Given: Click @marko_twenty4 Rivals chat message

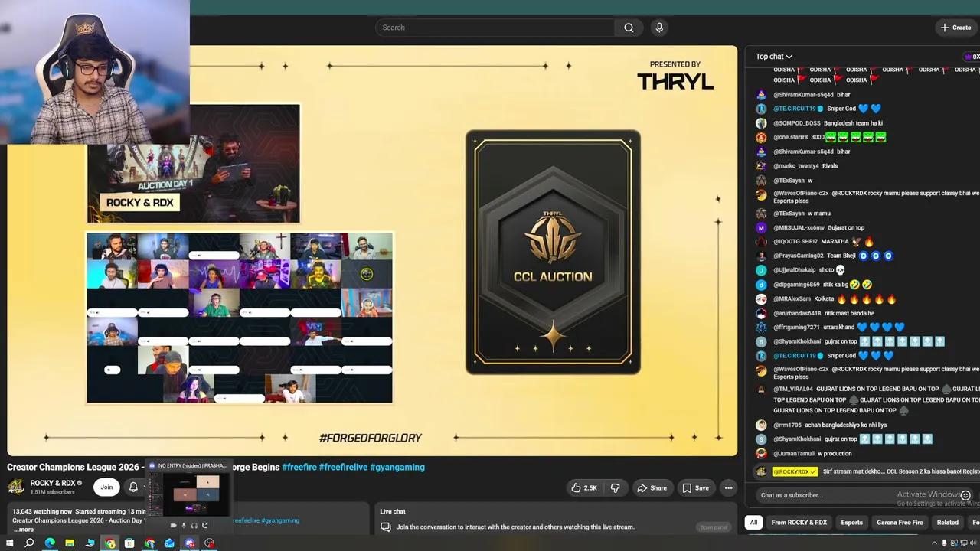Looking at the screenshot, I should (797, 165).
